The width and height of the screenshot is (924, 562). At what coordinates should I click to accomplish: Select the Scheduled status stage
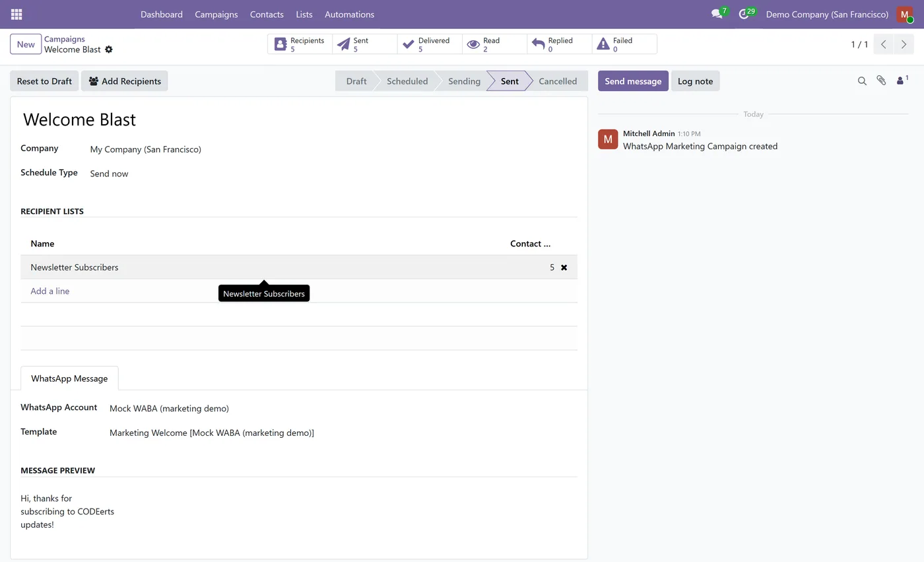(x=407, y=81)
